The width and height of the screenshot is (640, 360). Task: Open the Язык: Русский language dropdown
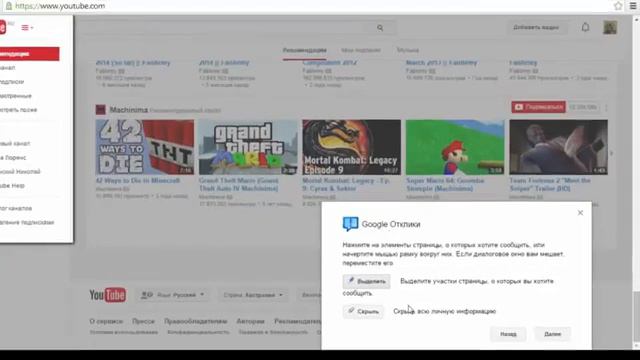point(172,295)
